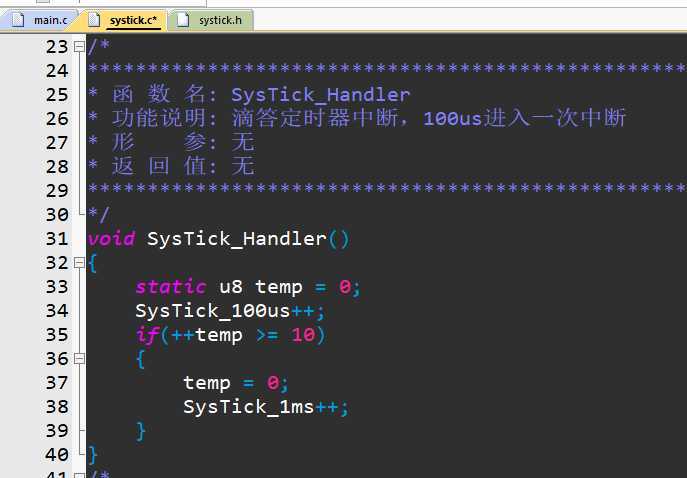Click line number 31 in the gutter

tap(57, 239)
